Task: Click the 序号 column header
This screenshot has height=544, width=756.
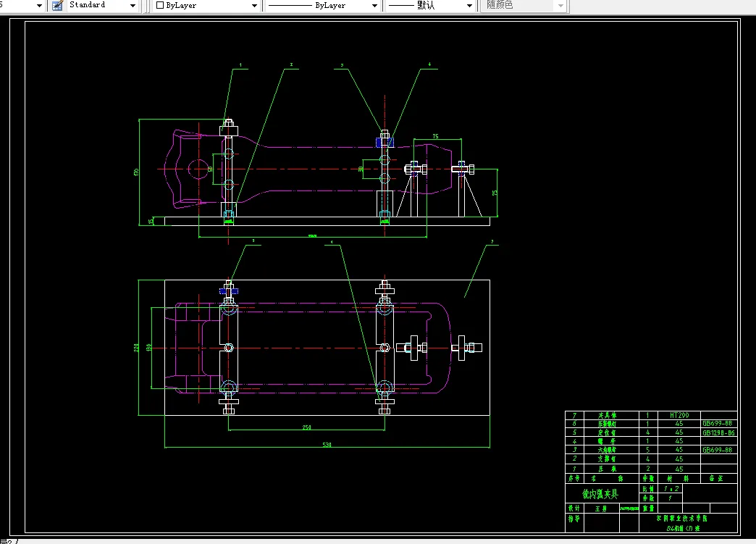Action: coord(574,478)
